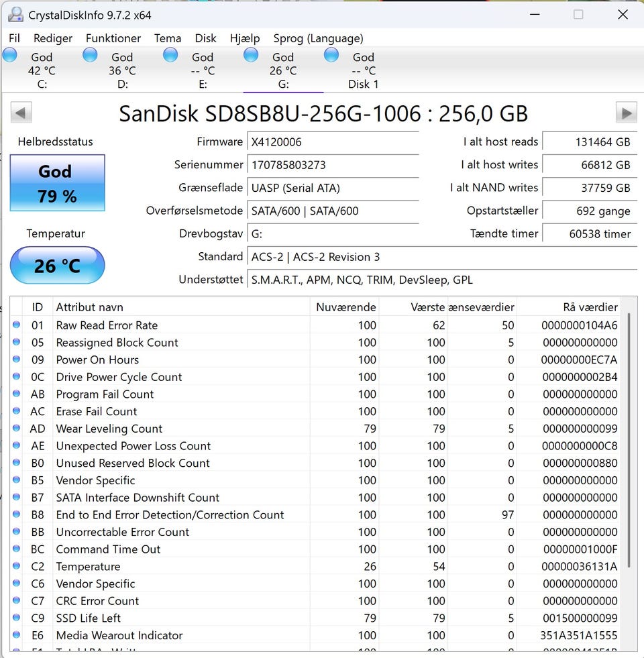
Task: Click status dot of Power On Hours
Action: [x=16, y=359]
